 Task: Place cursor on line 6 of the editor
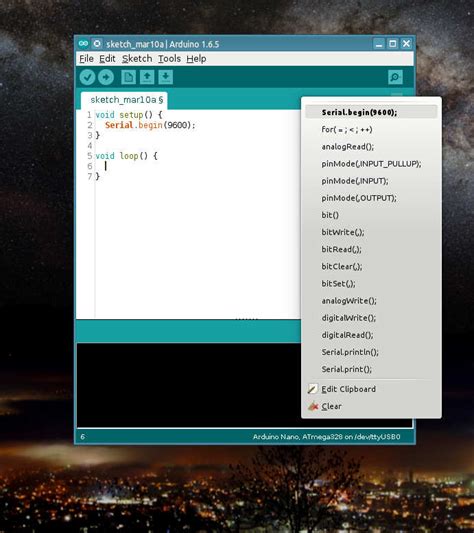[x=197, y=166]
